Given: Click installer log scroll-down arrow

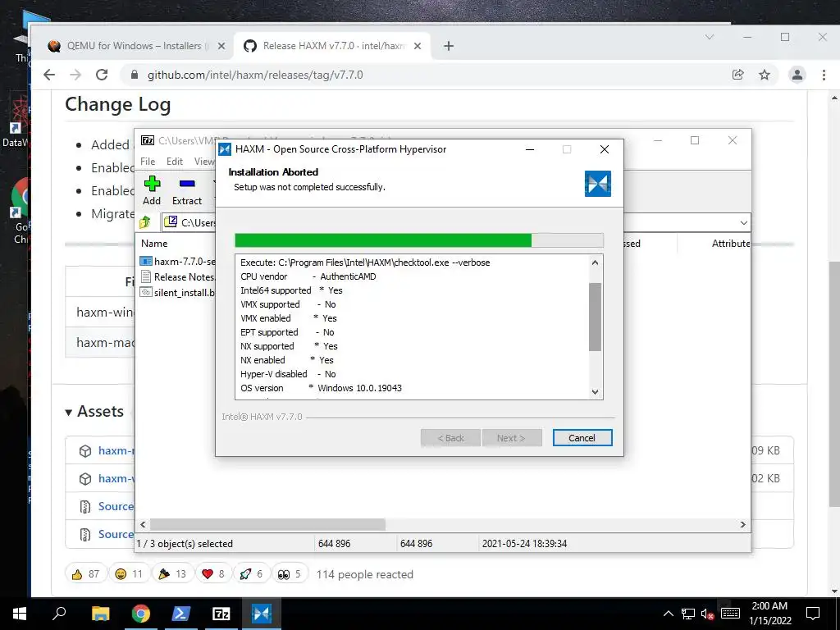Looking at the screenshot, I should click(595, 391).
